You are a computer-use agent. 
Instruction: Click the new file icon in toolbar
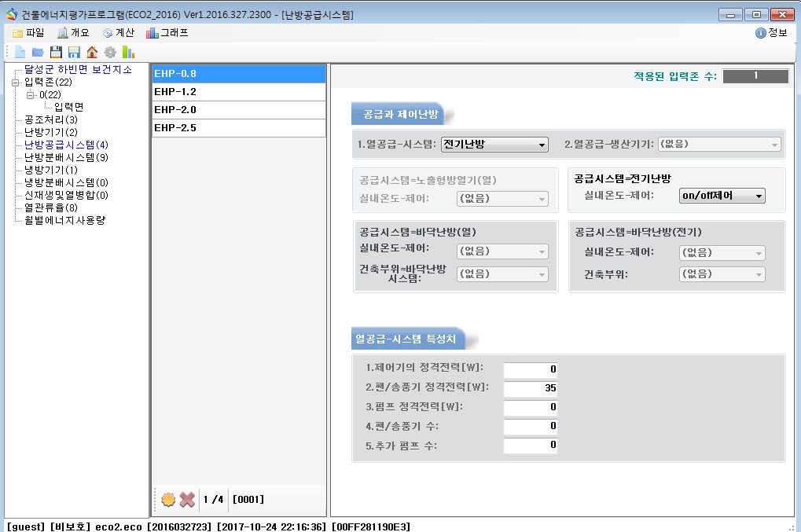click(20, 52)
